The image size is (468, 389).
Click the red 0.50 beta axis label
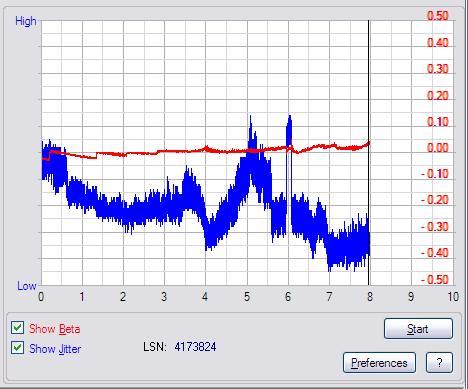click(438, 16)
